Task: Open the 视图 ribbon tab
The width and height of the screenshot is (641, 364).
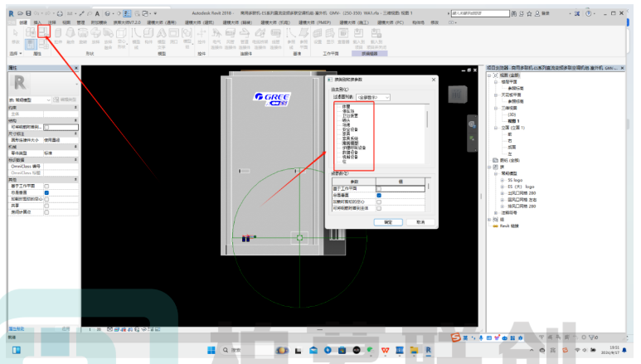Action: click(66, 22)
